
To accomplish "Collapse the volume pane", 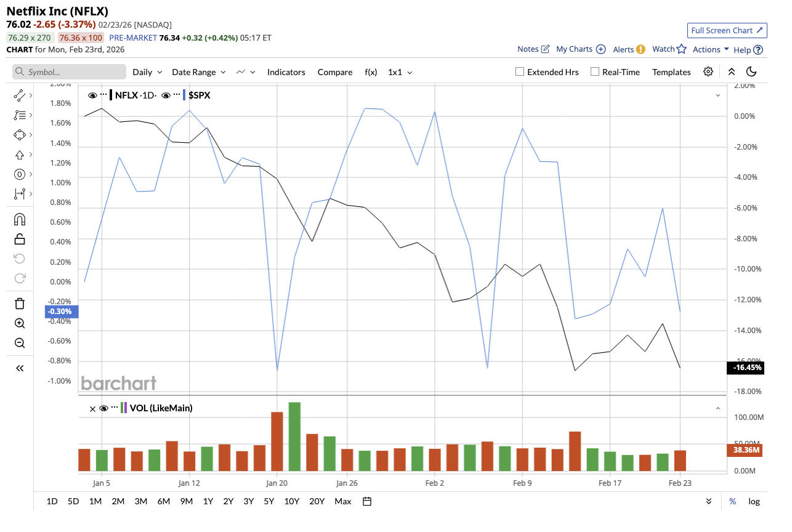I will [x=718, y=408].
